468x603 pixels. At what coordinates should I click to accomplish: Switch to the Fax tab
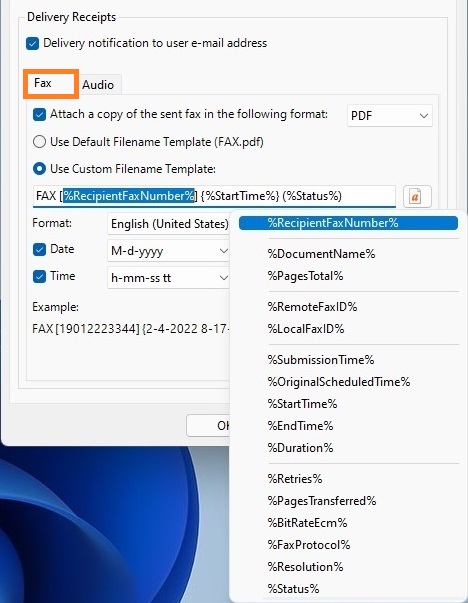click(x=51, y=83)
